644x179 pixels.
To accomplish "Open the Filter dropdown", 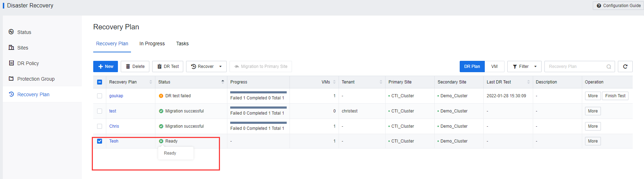I will pyautogui.click(x=524, y=67).
